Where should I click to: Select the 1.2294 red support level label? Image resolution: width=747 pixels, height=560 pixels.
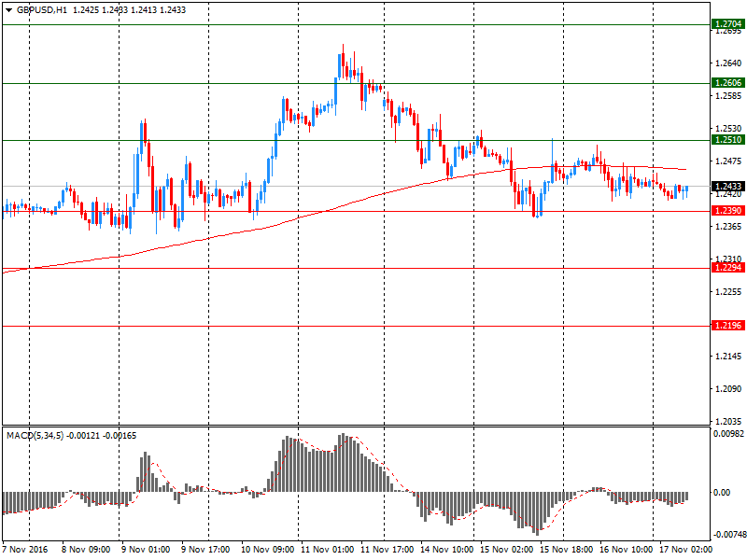728,268
